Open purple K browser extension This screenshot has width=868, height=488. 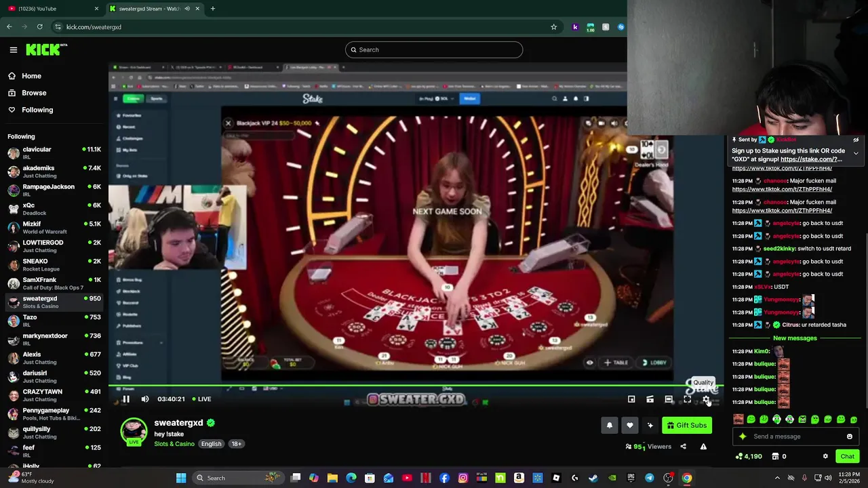coord(575,27)
